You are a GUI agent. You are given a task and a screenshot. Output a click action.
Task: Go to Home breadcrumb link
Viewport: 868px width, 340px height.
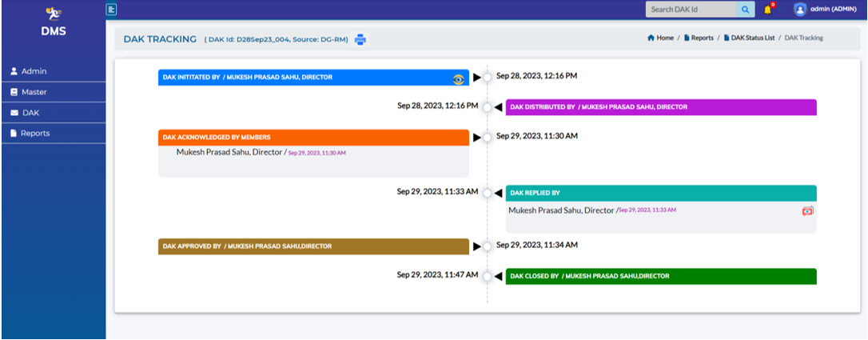pyautogui.click(x=661, y=38)
